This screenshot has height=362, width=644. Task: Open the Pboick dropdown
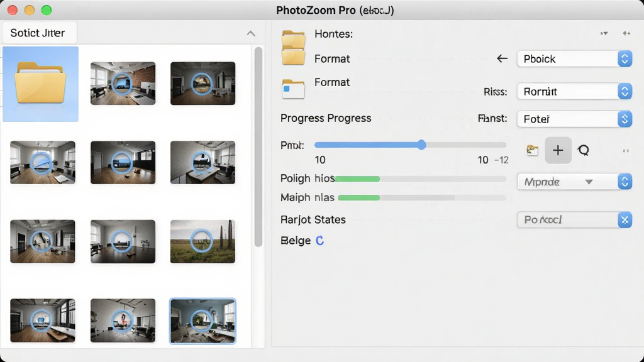coord(574,58)
